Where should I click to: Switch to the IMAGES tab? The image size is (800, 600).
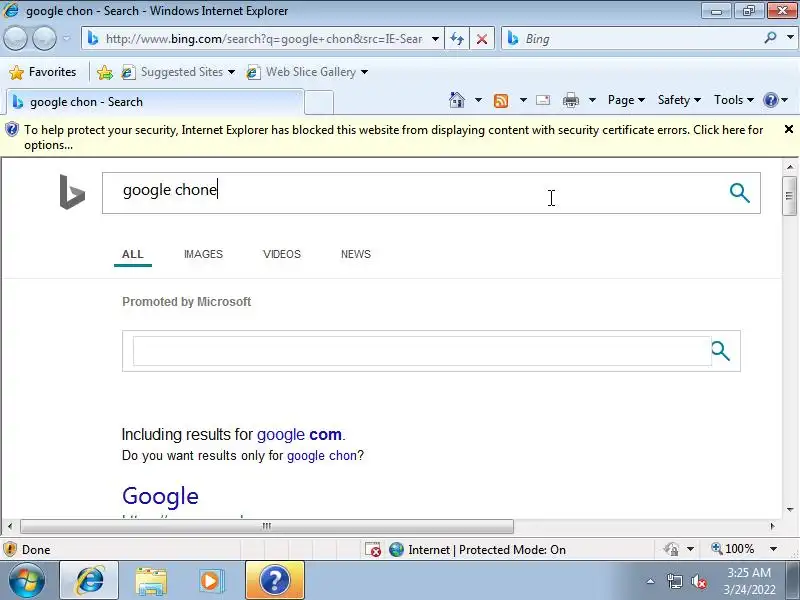tap(203, 254)
